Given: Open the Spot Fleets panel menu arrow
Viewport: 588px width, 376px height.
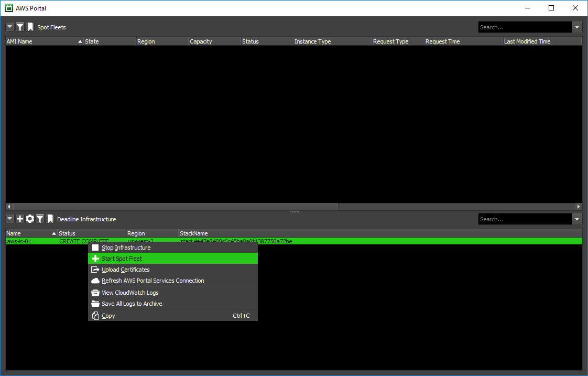Looking at the screenshot, I should (10, 27).
